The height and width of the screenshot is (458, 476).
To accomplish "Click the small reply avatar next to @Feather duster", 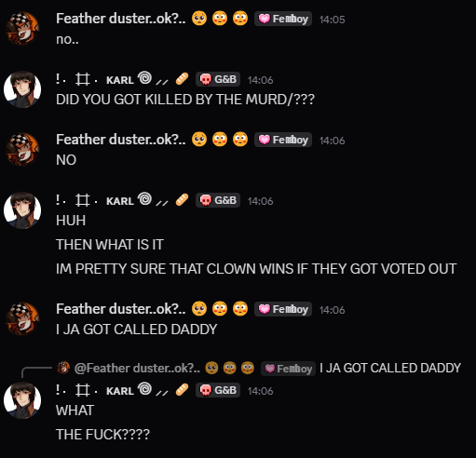I will [x=63, y=368].
